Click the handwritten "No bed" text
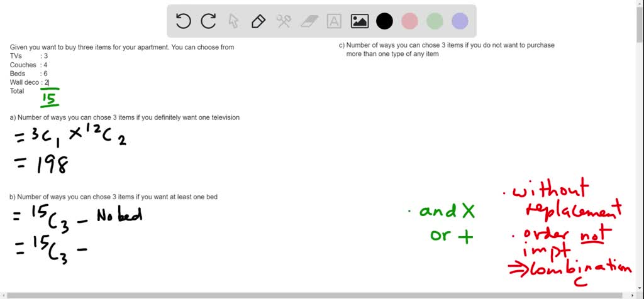This screenshot has width=644, height=299. [x=119, y=215]
